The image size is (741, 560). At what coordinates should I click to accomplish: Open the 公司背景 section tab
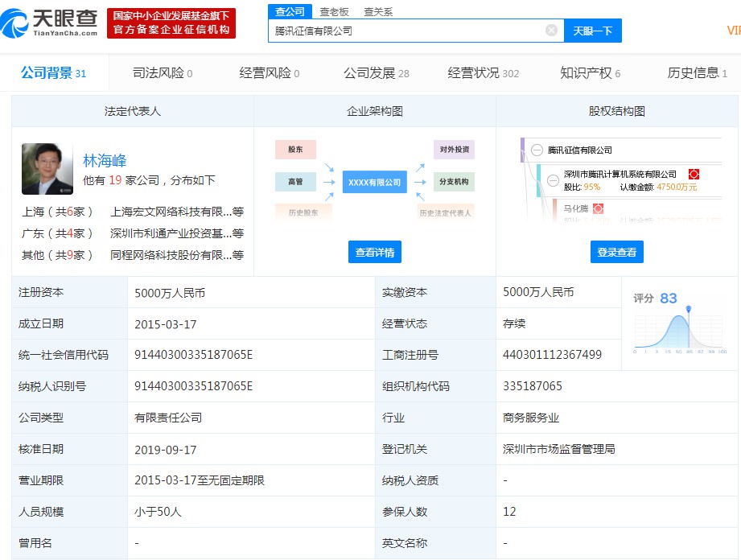(53, 72)
